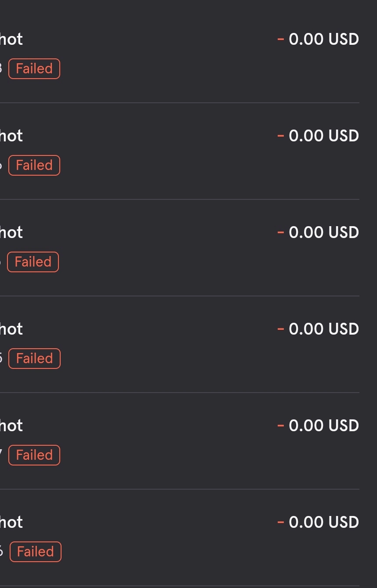Click the last transaction's 0.00 USD amount

[324, 522]
